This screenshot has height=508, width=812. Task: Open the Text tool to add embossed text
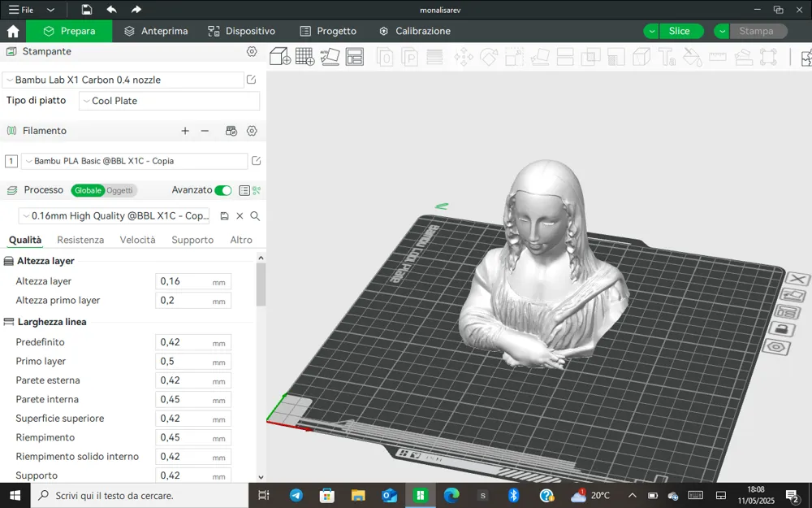pos(666,57)
